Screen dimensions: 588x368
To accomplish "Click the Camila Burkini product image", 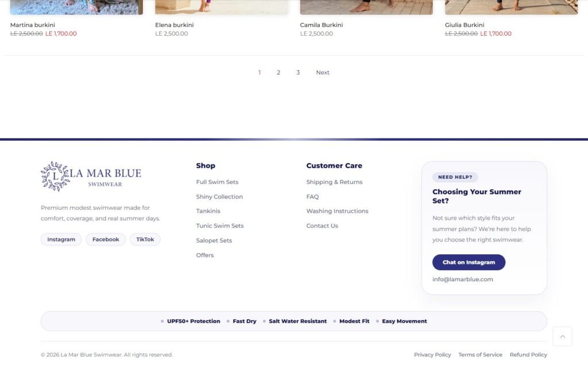I will tap(366, 7).
